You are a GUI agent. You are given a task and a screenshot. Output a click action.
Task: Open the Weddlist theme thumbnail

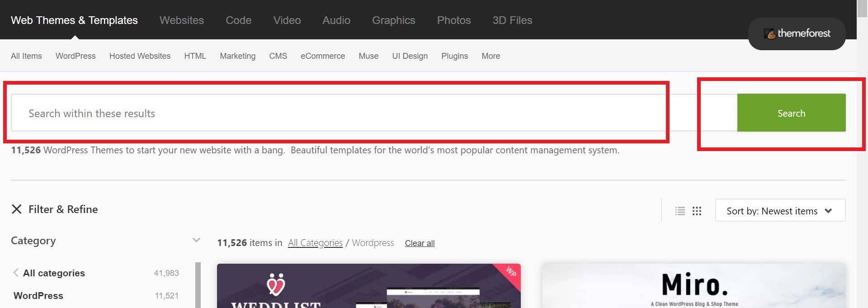(x=369, y=286)
